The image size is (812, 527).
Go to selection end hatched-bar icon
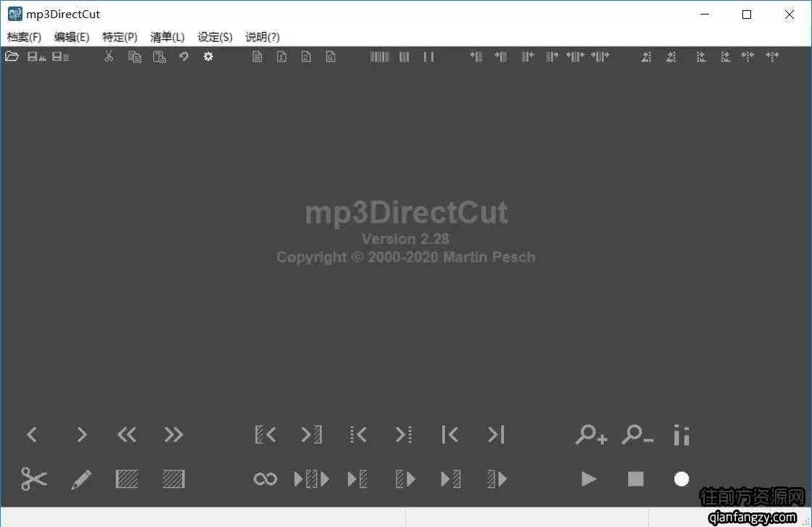[x=312, y=434]
